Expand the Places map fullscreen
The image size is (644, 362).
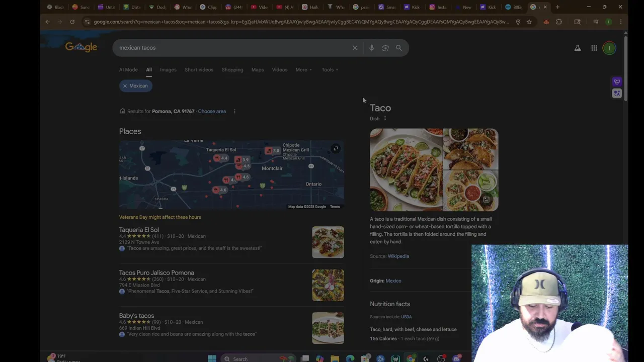click(336, 148)
